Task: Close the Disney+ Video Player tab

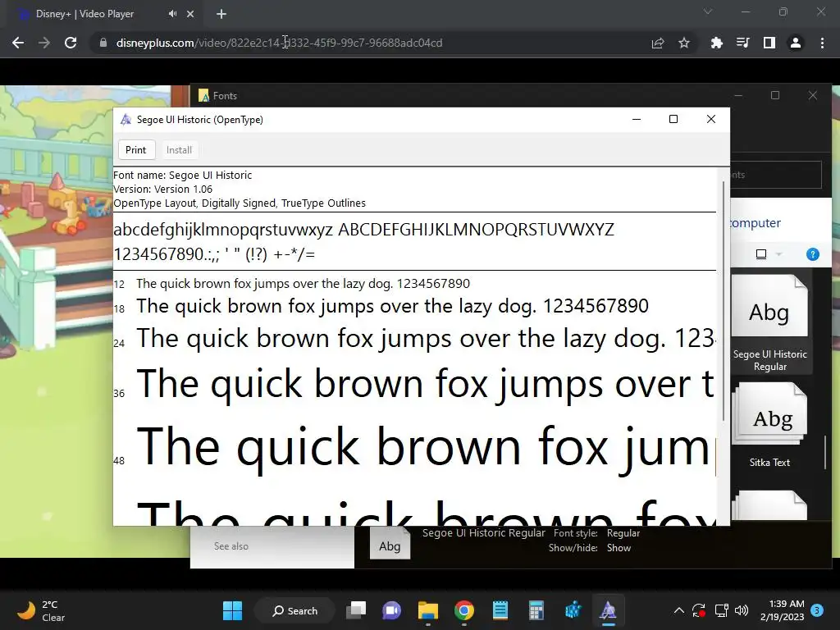Action: (190, 14)
